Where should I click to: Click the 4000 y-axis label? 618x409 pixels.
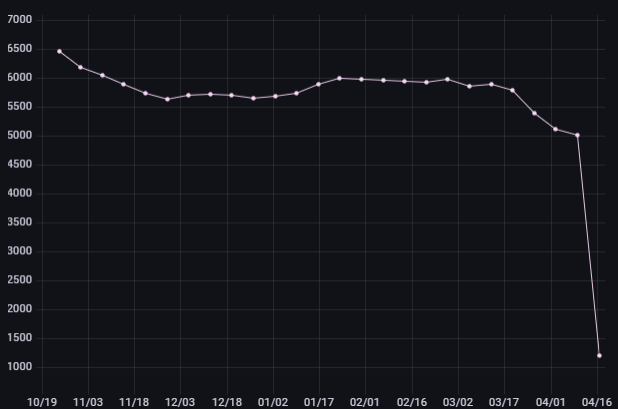click(x=20, y=193)
